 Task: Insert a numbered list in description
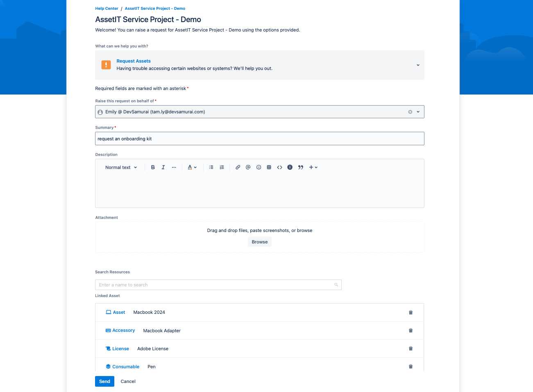(222, 167)
